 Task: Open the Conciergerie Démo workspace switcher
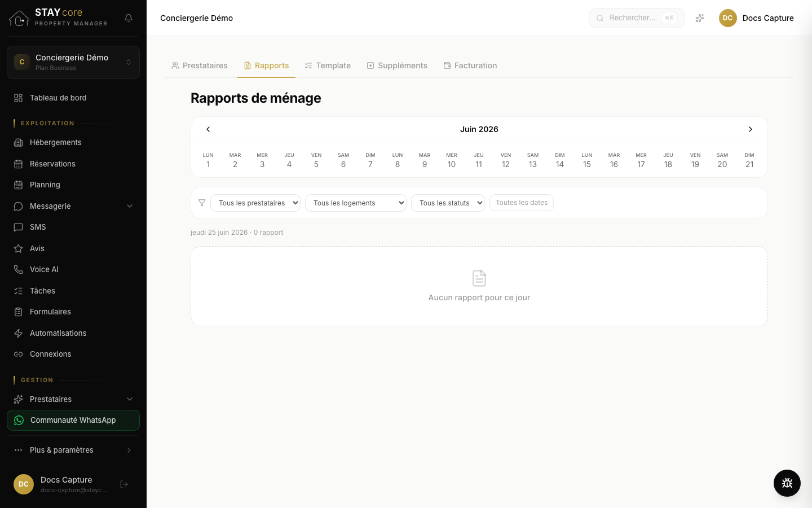click(x=73, y=62)
